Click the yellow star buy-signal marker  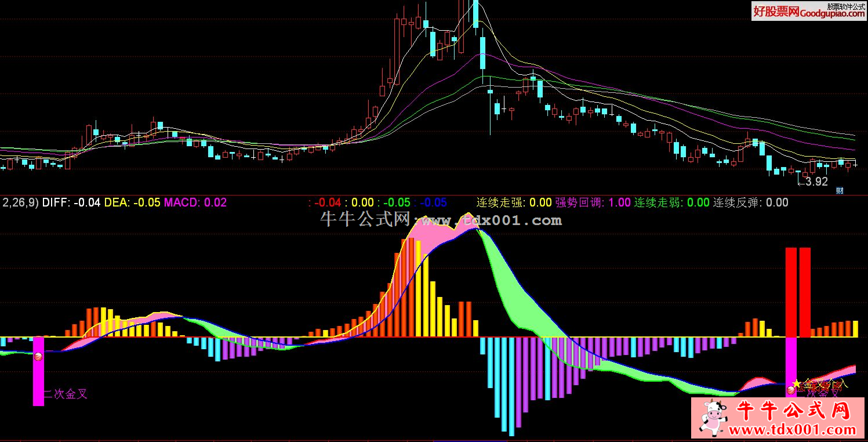click(797, 383)
